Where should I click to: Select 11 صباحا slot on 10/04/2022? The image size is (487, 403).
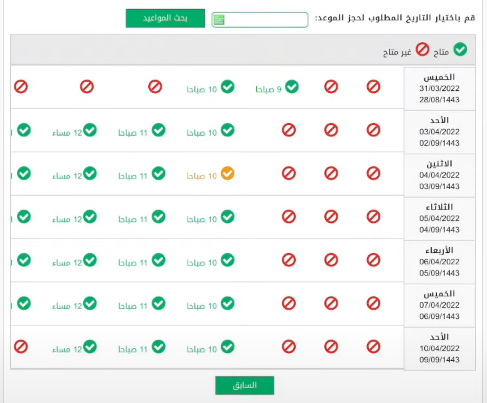tap(142, 347)
